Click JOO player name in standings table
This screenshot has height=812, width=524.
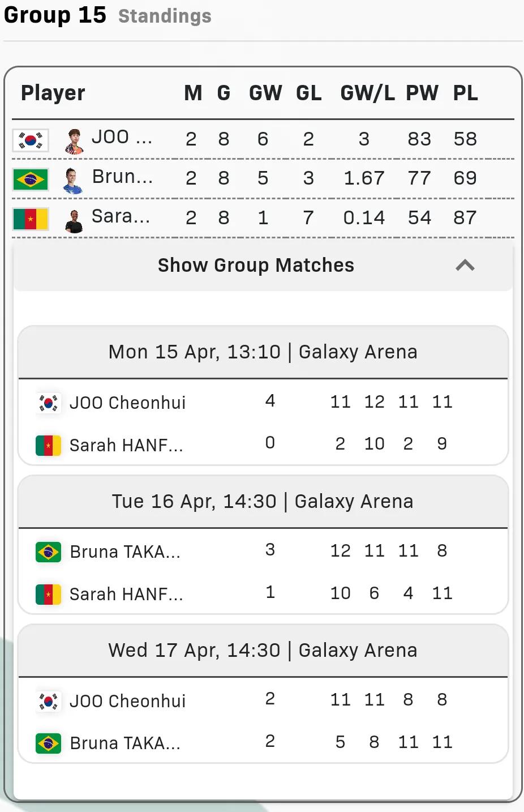click(122, 137)
